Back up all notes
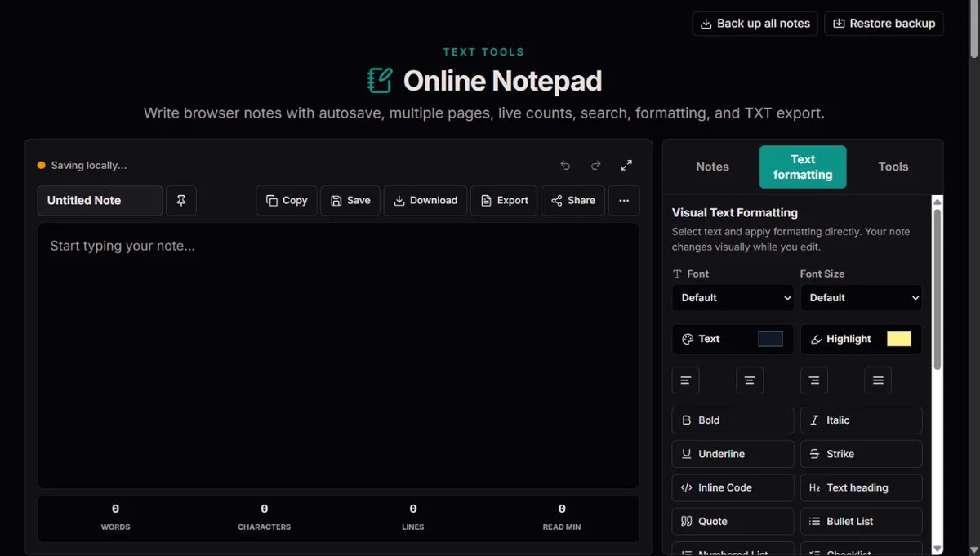Screen dimensions: 980x556 [x=755, y=24]
